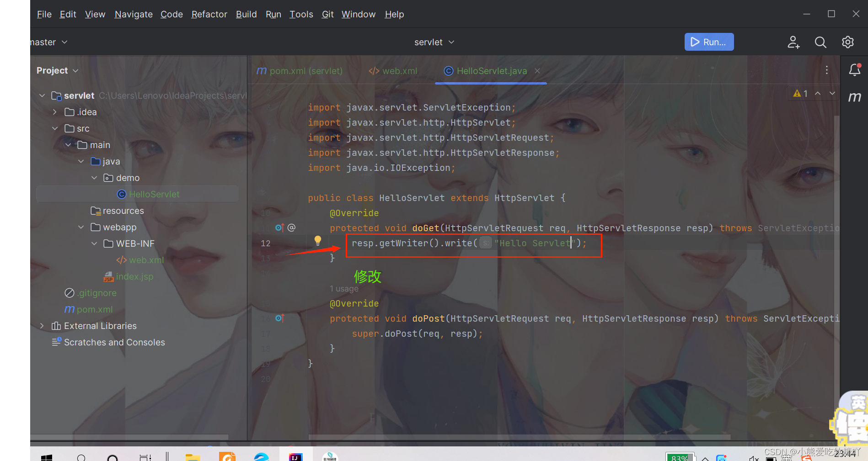This screenshot has width=868, height=461.
Task: Open IDE settings gear icon
Action: tap(848, 42)
